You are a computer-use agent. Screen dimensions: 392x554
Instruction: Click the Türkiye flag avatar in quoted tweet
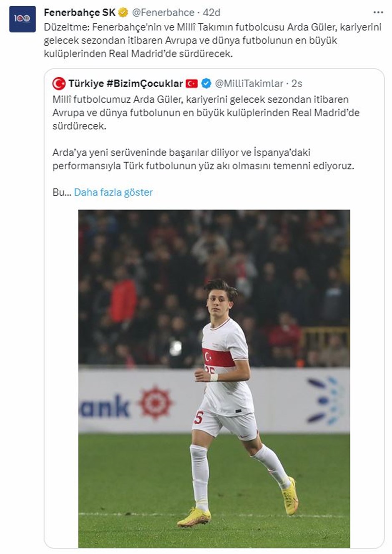pyautogui.click(x=59, y=84)
